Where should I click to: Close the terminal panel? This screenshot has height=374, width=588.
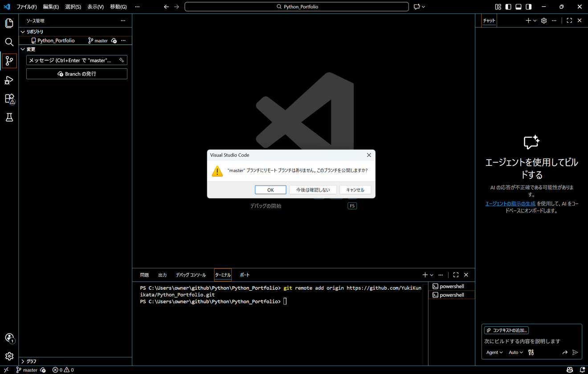pyautogui.click(x=466, y=275)
